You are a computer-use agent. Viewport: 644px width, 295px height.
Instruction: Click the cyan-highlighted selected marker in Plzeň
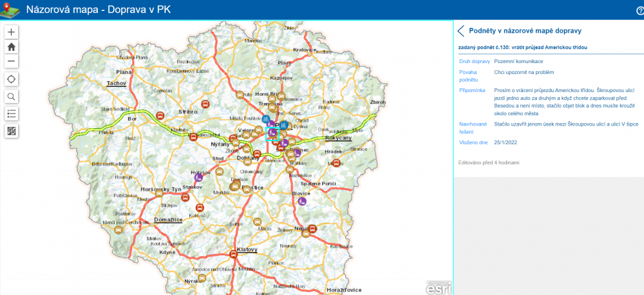coord(272,133)
